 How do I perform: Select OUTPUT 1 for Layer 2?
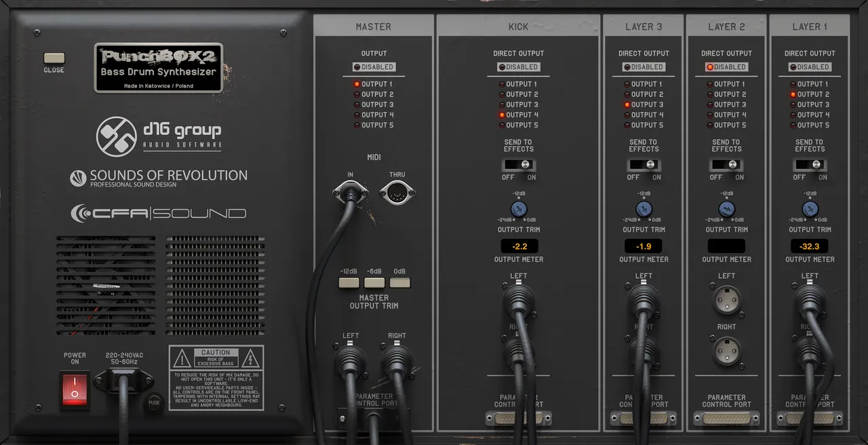click(x=726, y=84)
